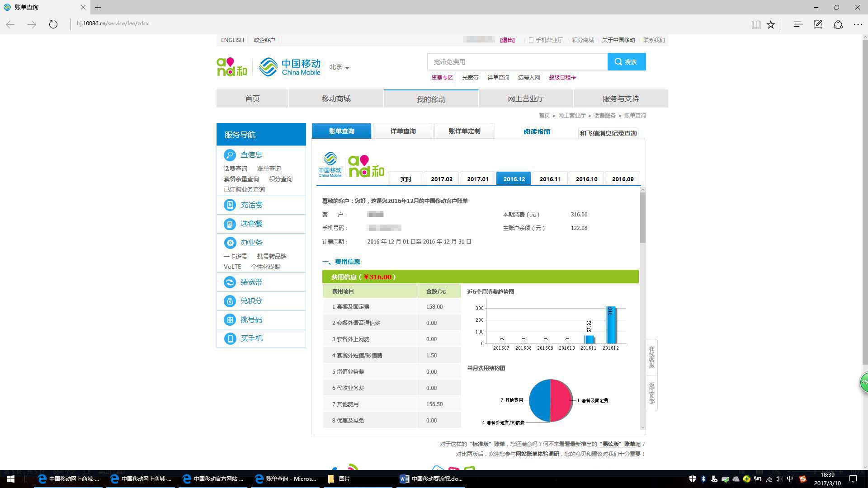Click the 携号转品牌 sidebar link

tap(272, 256)
